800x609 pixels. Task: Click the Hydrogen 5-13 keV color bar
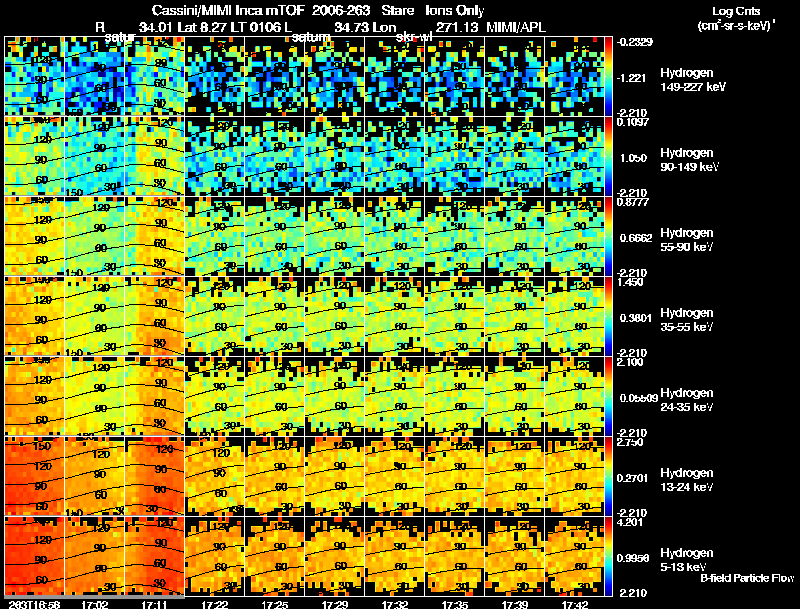[608, 556]
